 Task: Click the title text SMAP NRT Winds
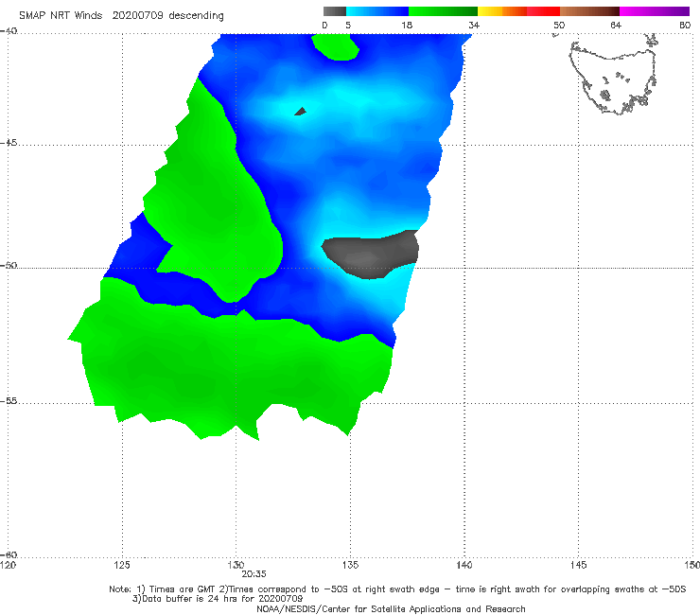click(x=61, y=16)
